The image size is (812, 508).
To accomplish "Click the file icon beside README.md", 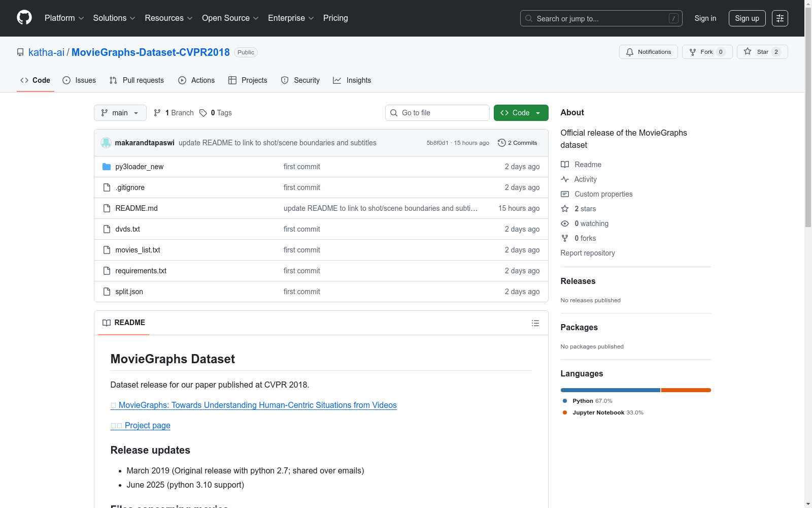I will (x=107, y=208).
